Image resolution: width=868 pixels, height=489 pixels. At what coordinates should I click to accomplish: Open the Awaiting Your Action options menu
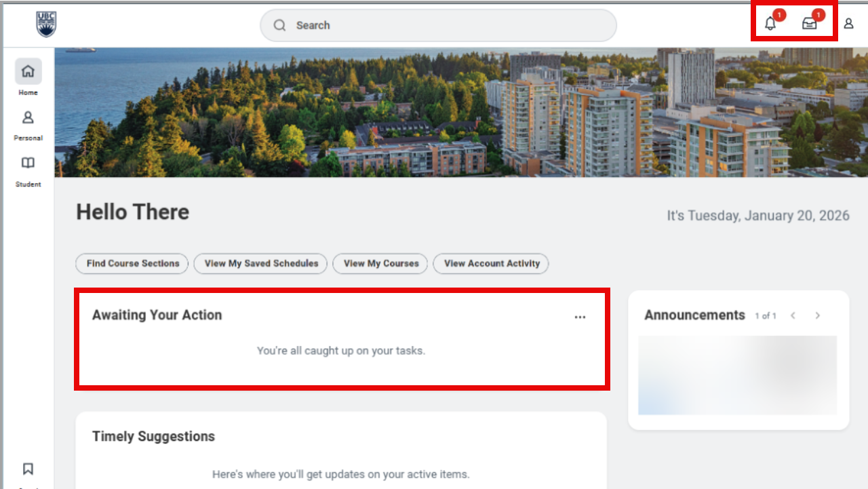coord(580,316)
